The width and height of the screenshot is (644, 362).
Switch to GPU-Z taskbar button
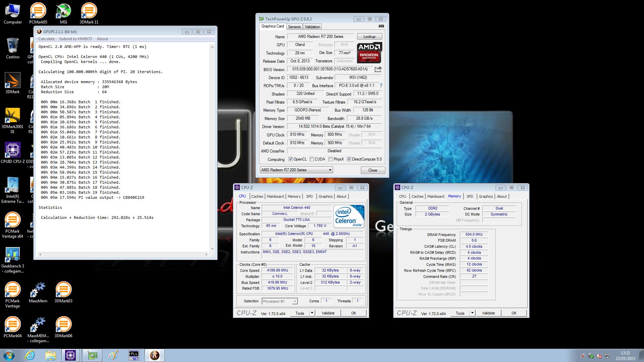pyautogui.click(x=92, y=355)
